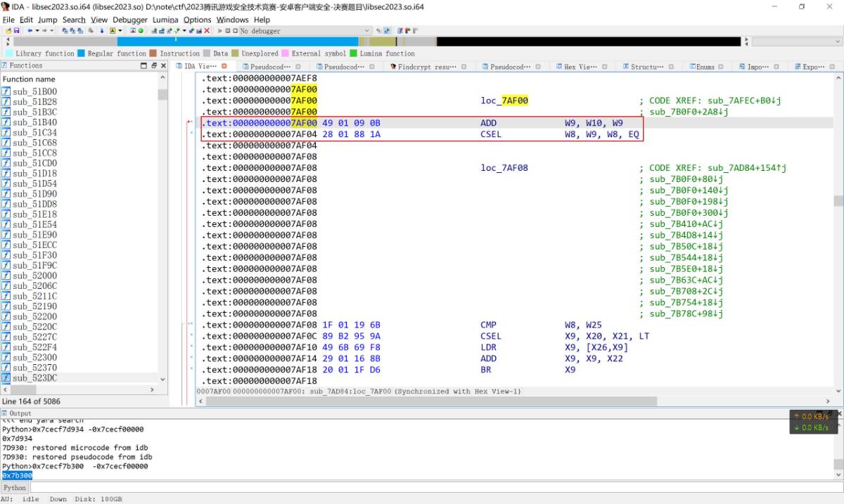Click the green circle toolbar icon

click(x=141, y=31)
